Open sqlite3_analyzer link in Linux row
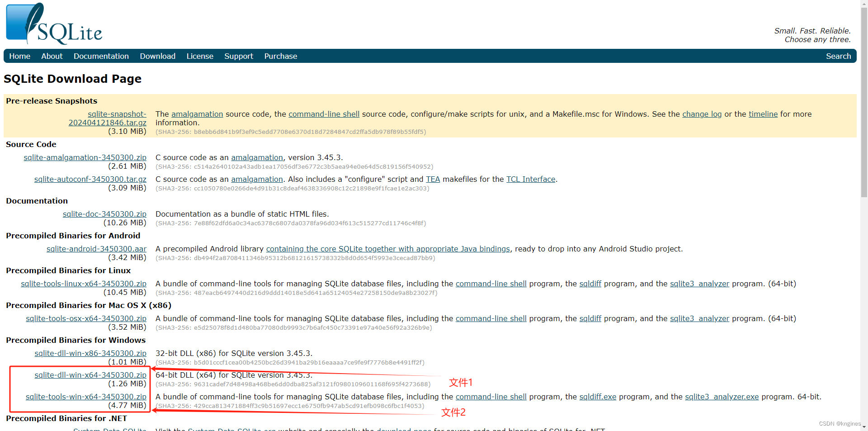The image size is (868, 431). [x=699, y=284]
